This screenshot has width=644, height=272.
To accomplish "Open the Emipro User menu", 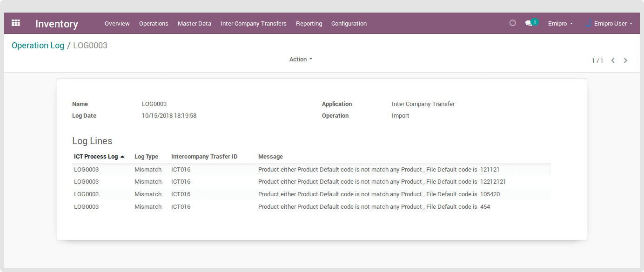I will [610, 24].
